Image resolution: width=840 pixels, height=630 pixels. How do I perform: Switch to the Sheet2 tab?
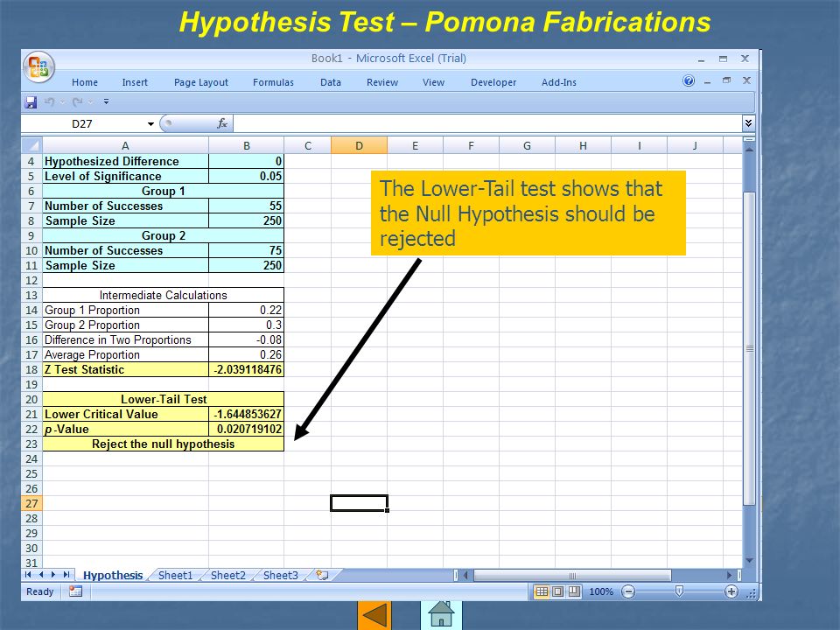227,576
